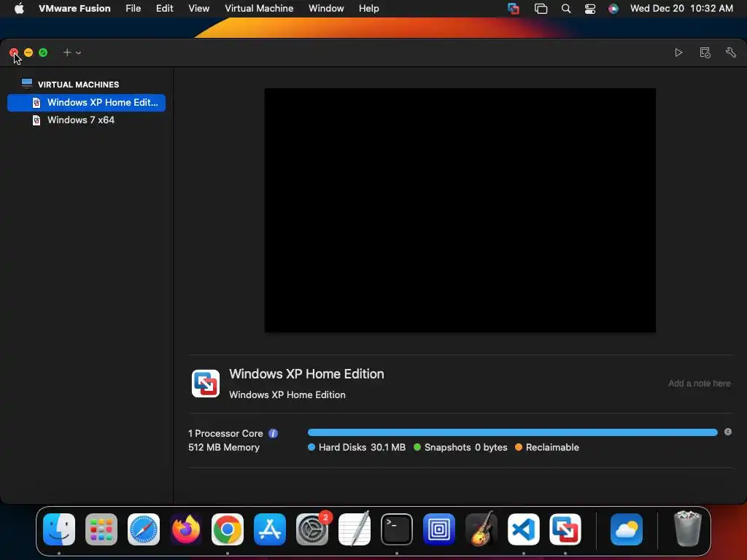The height and width of the screenshot is (560, 747).
Task: Click the Siri icon in menu bar
Action: click(x=614, y=9)
